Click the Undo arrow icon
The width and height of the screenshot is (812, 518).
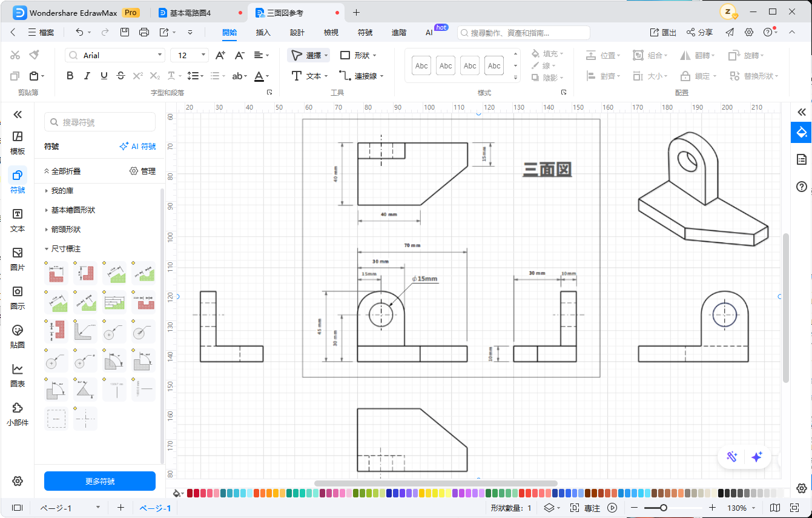click(80, 32)
